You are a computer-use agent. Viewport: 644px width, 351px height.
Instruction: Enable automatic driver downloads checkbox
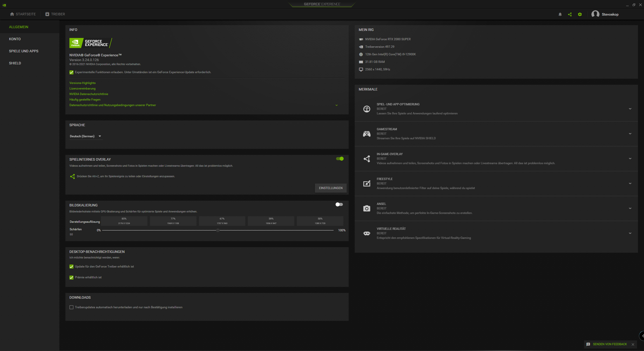point(71,307)
